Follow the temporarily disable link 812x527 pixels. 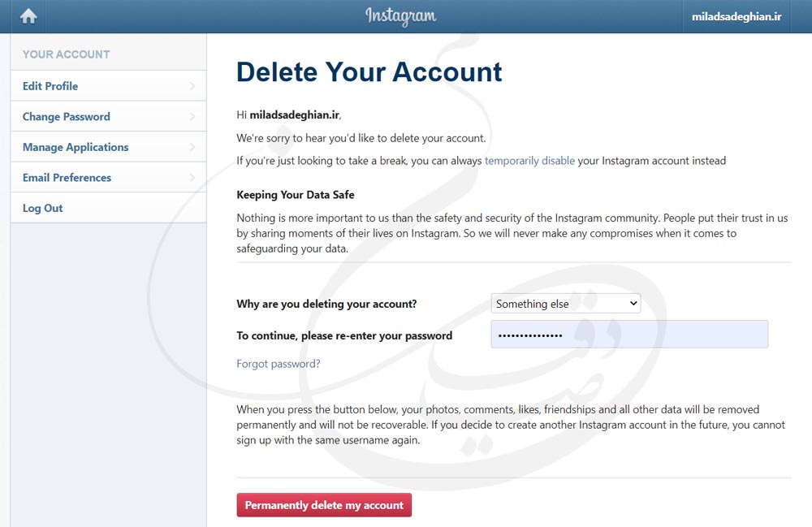[529, 161]
